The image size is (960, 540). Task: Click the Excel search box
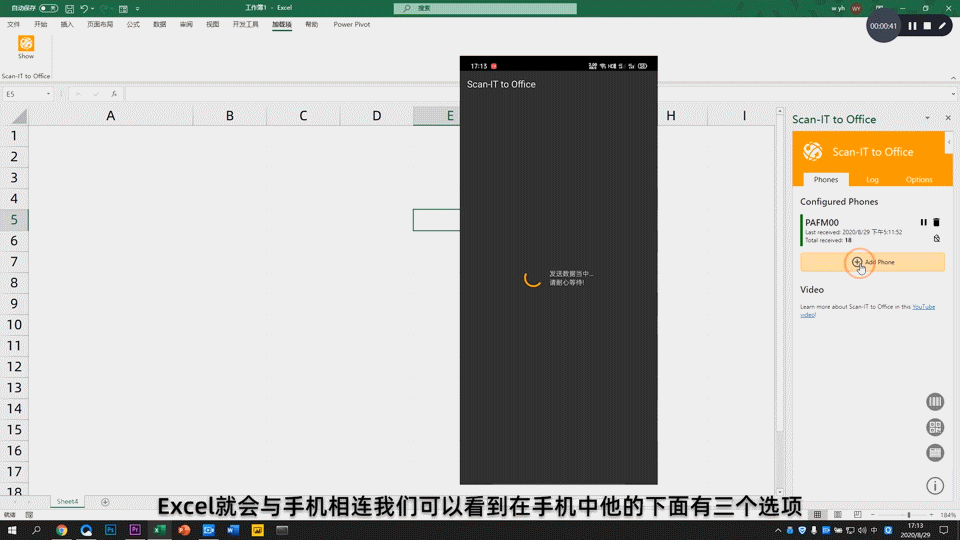click(485, 8)
